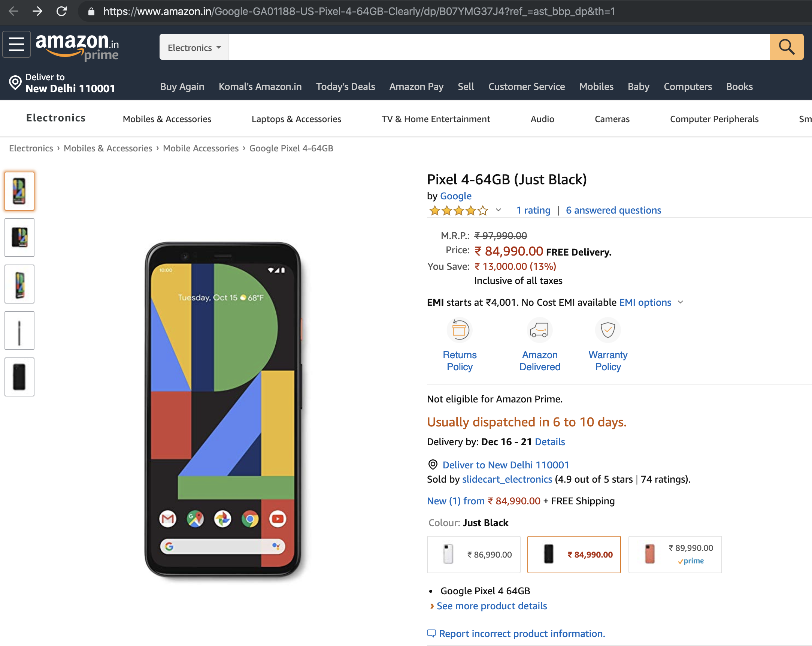The height and width of the screenshot is (646, 812).
Task: Click the Amazon.in prime logo
Action: pos(77,47)
